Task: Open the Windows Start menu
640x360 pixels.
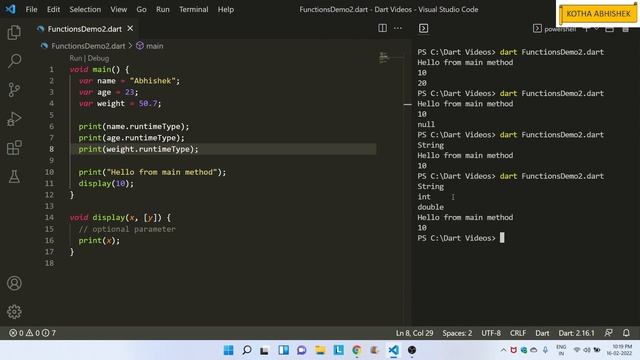Action: point(229,350)
